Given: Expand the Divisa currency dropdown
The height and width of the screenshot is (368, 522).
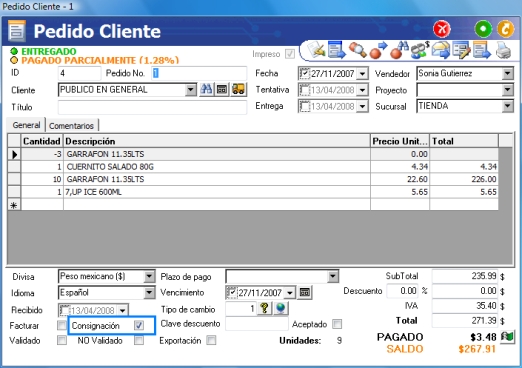Looking at the screenshot, I should tap(149, 276).
